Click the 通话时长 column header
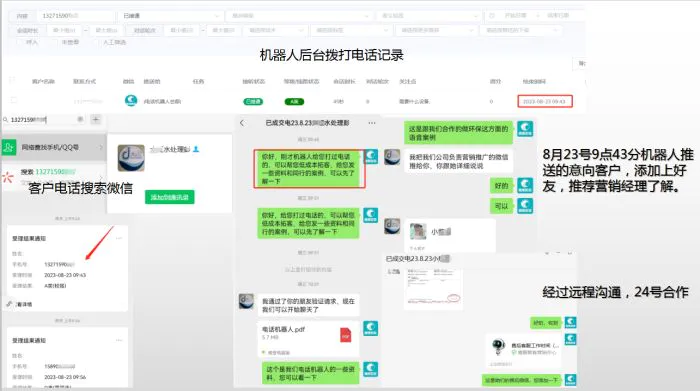 (344, 81)
